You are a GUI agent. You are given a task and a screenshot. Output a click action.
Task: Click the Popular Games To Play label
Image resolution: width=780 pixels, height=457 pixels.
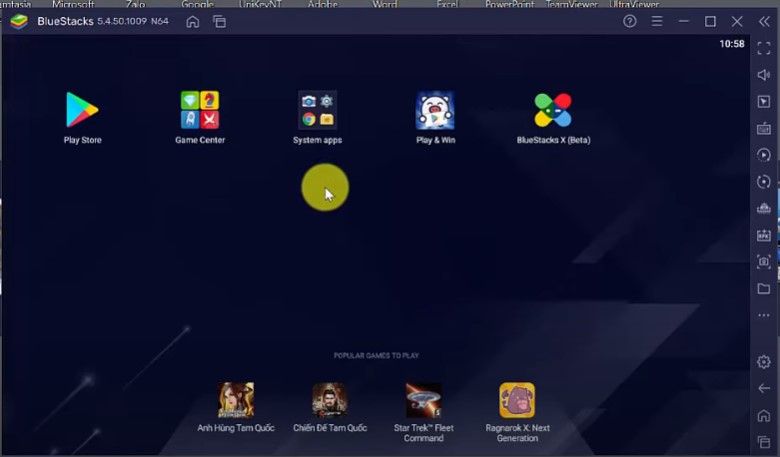[376, 356]
